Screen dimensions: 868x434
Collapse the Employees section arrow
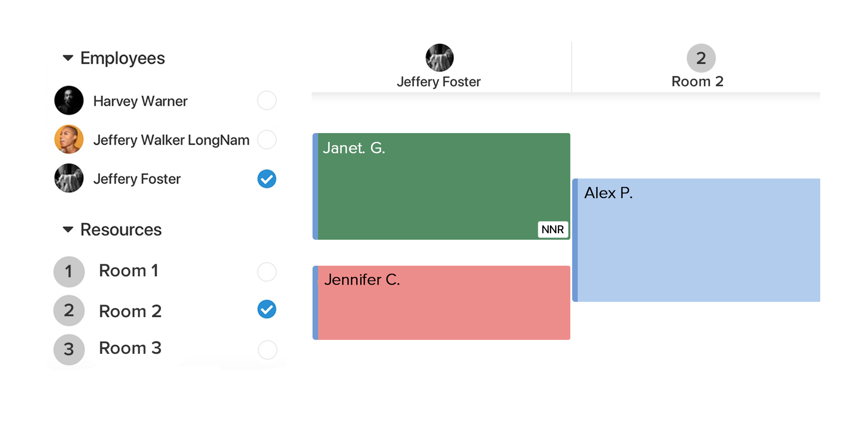tap(68, 58)
